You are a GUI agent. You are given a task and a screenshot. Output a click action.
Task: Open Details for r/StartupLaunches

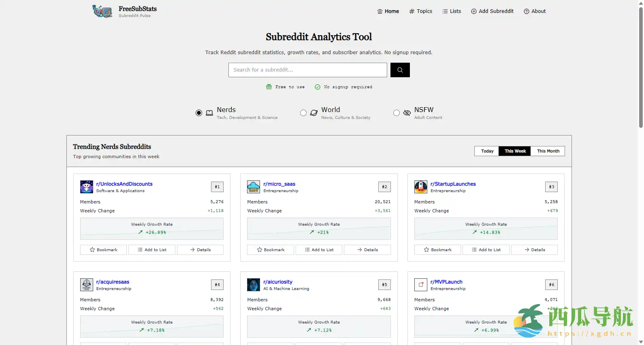point(534,250)
